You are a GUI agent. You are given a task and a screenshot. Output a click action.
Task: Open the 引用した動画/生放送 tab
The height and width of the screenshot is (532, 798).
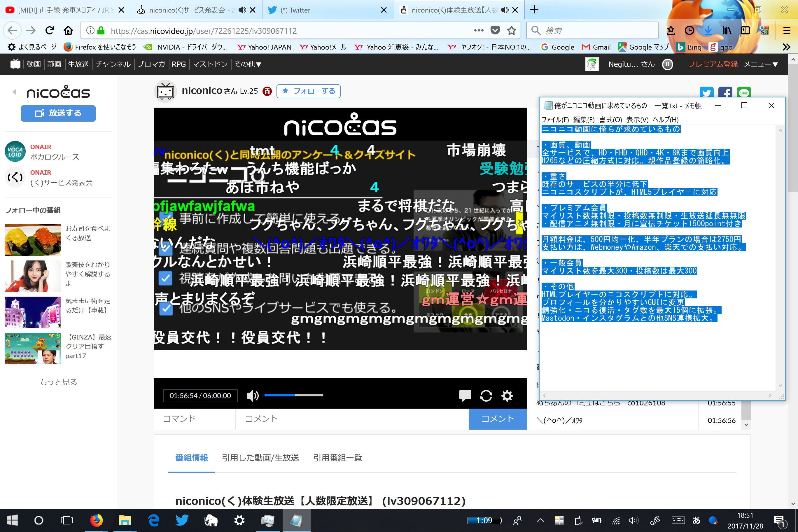tap(260, 458)
